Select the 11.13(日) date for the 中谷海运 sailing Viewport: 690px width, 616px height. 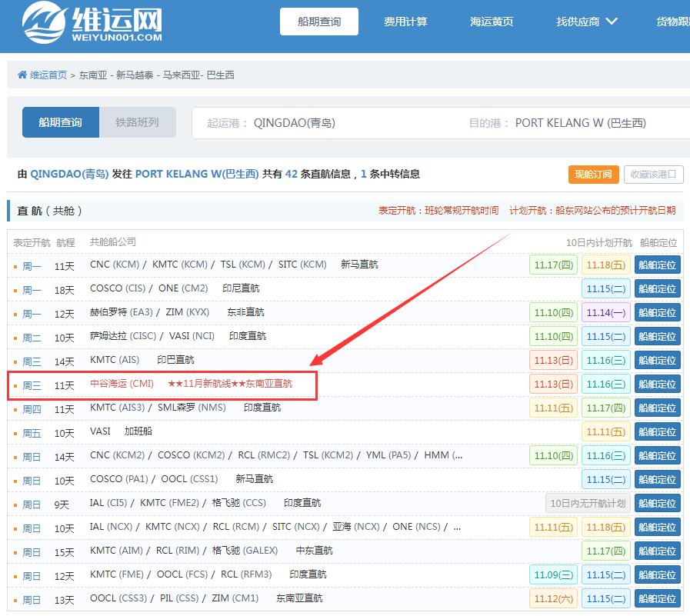point(553,384)
